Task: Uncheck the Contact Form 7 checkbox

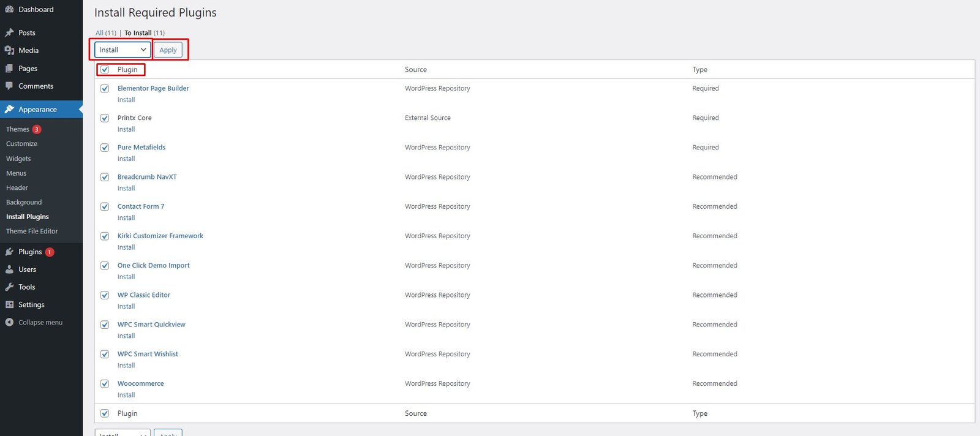Action: (x=105, y=206)
